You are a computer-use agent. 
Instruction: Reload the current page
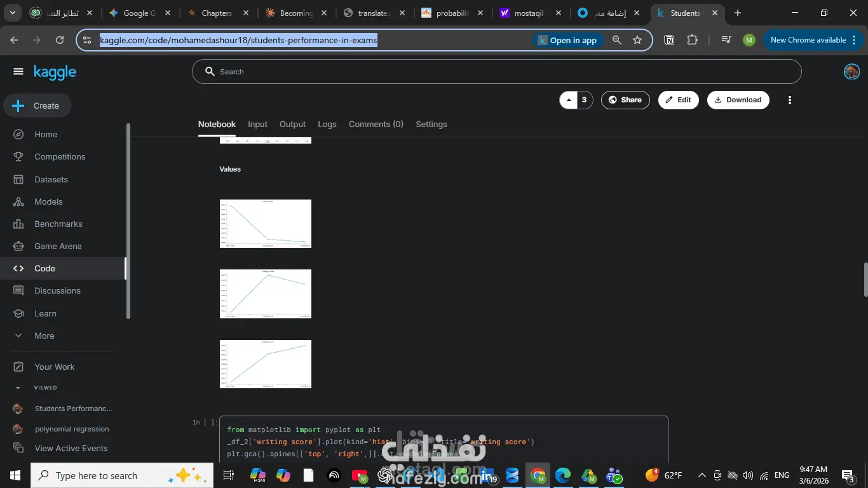coord(60,40)
